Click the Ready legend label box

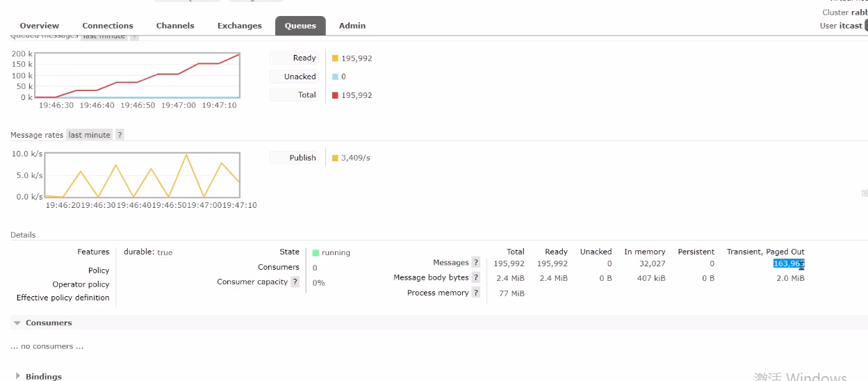pos(294,58)
